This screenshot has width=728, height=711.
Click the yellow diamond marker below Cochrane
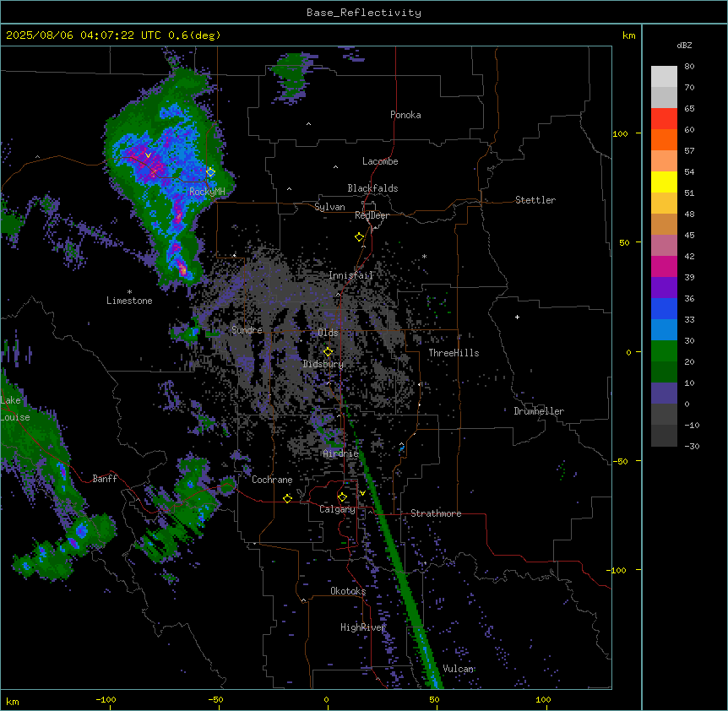point(287,498)
